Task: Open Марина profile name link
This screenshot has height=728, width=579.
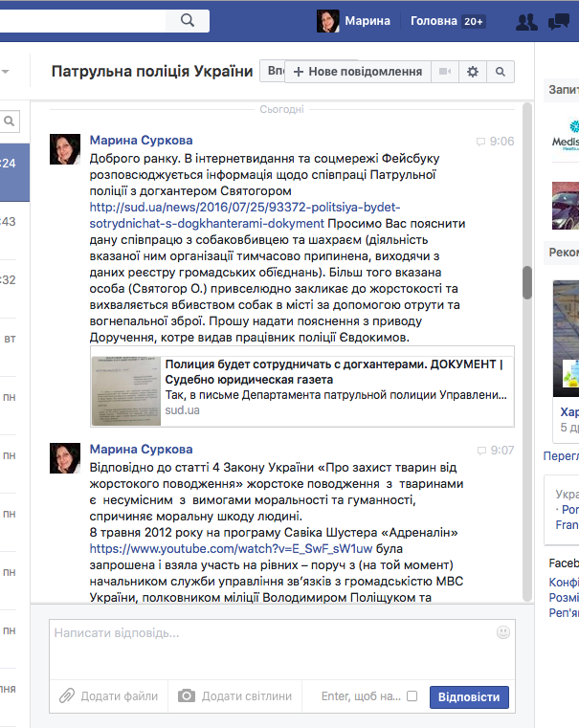Action: click(x=367, y=21)
